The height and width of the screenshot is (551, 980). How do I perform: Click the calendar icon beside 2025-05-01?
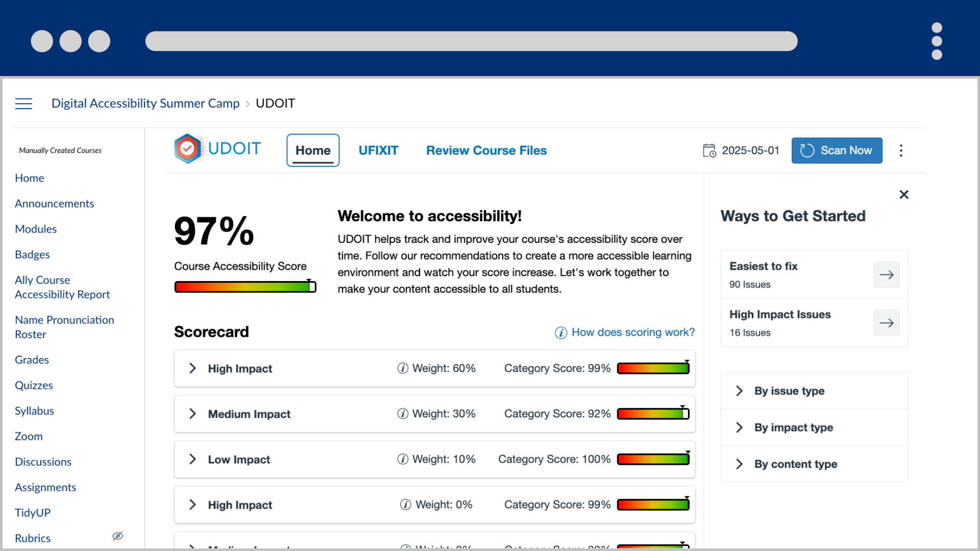tap(709, 151)
